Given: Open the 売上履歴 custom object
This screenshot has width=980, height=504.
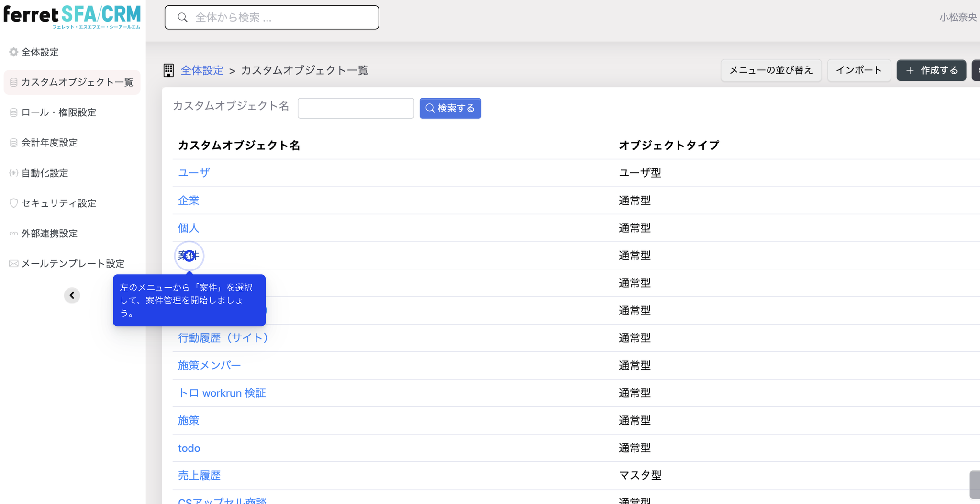Looking at the screenshot, I should pyautogui.click(x=199, y=476).
